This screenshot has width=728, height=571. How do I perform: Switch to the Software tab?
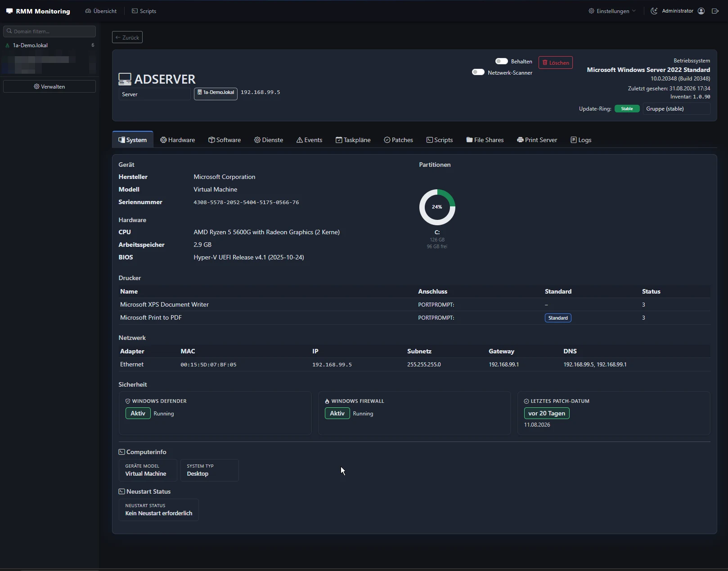click(225, 140)
